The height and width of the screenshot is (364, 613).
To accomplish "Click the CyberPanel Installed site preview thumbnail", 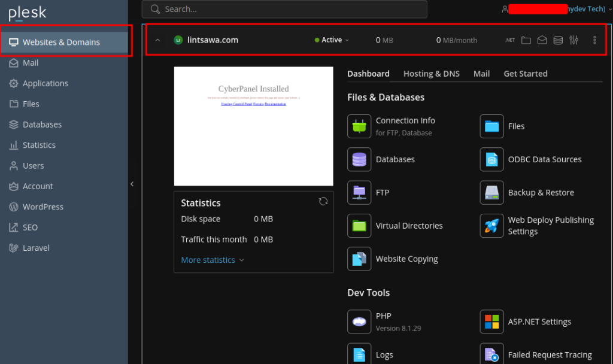I will point(254,126).
